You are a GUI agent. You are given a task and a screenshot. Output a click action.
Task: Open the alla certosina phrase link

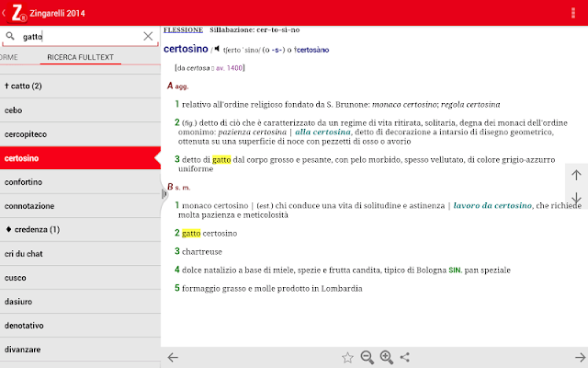pos(322,132)
